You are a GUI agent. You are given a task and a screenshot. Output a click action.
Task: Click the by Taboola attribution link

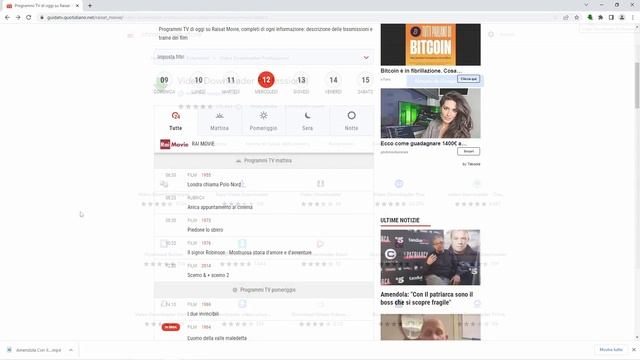471,164
